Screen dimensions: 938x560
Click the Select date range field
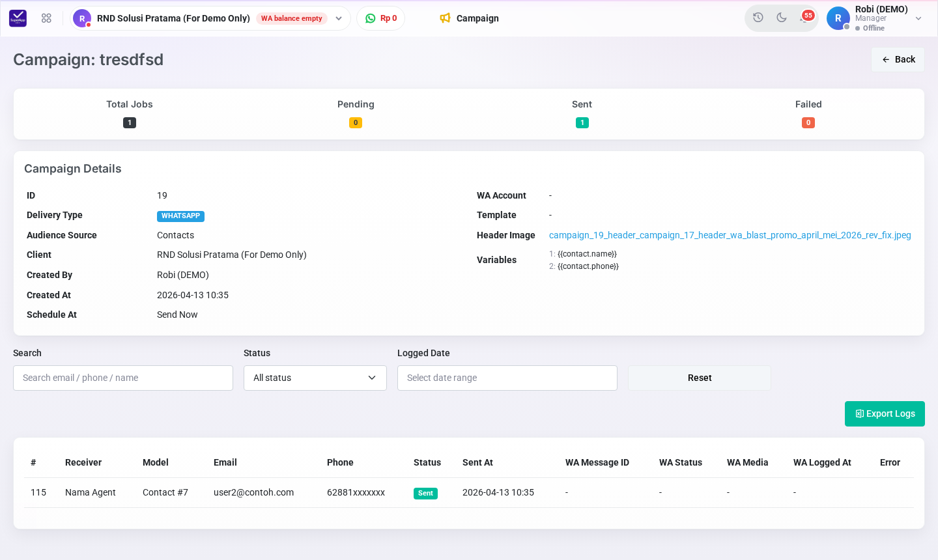coord(507,378)
